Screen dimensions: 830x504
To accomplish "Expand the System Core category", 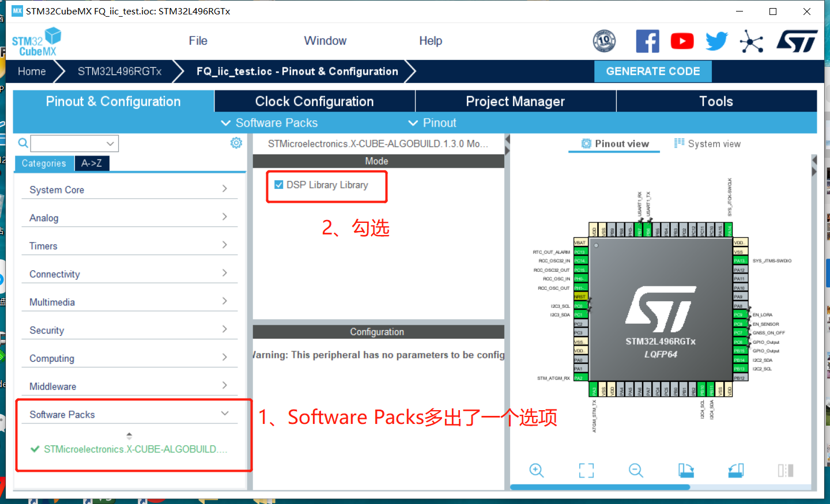I will (x=129, y=190).
